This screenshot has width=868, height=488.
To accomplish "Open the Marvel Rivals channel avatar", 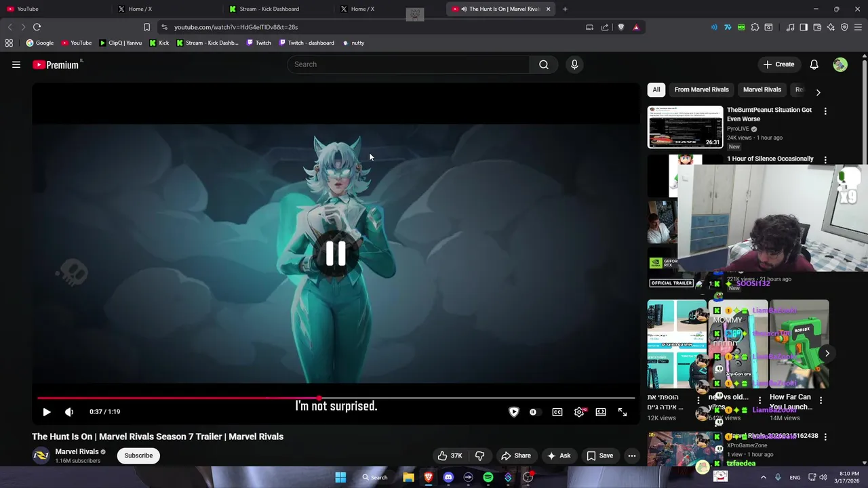I will click(41, 455).
